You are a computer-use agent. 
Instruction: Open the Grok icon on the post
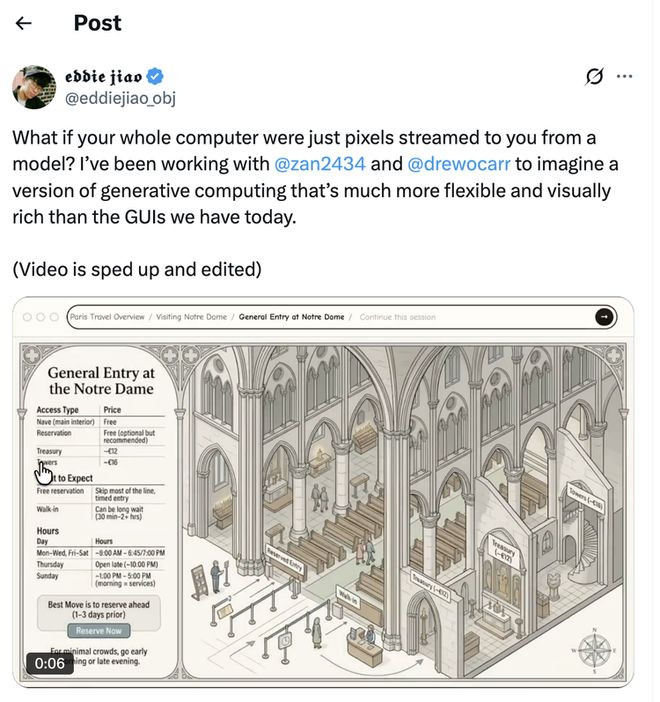coord(594,76)
